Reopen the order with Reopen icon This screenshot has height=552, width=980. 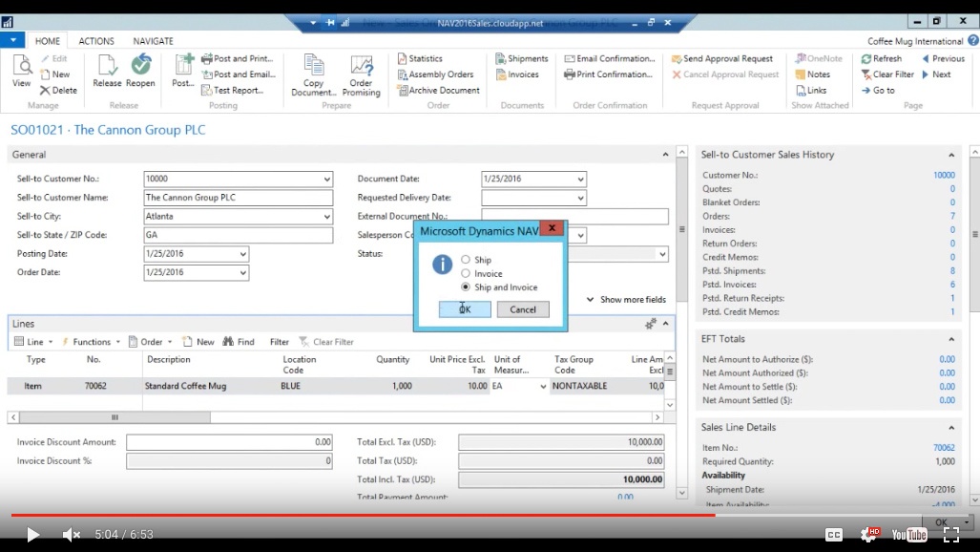(140, 71)
